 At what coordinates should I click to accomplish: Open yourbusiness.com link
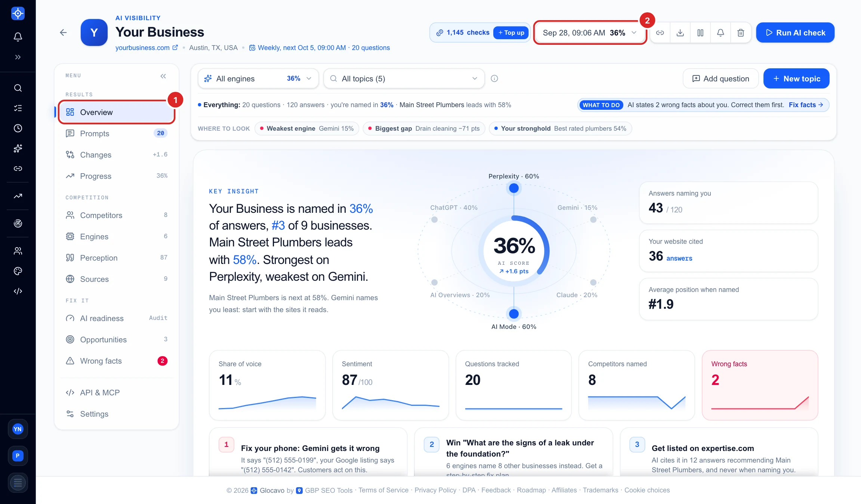[146, 48]
